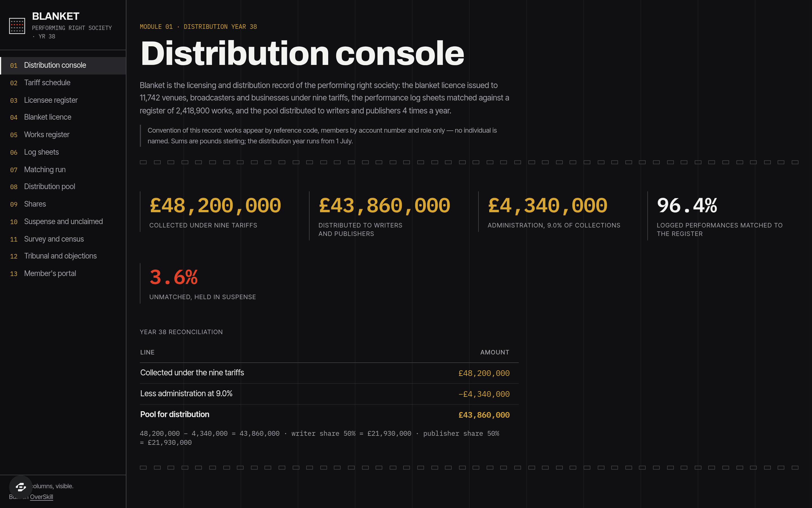Viewport: 812px width, 508px height.
Task: Open Blanket licence module
Action: coord(63,117)
